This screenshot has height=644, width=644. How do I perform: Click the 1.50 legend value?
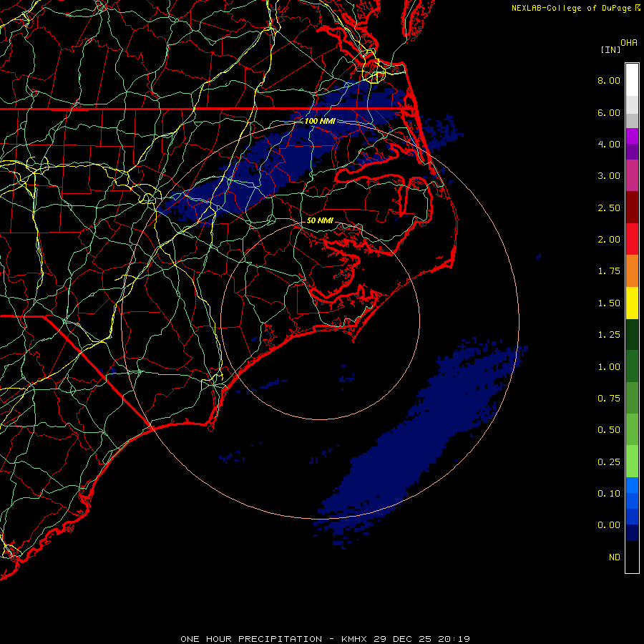pyautogui.click(x=609, y=303)
